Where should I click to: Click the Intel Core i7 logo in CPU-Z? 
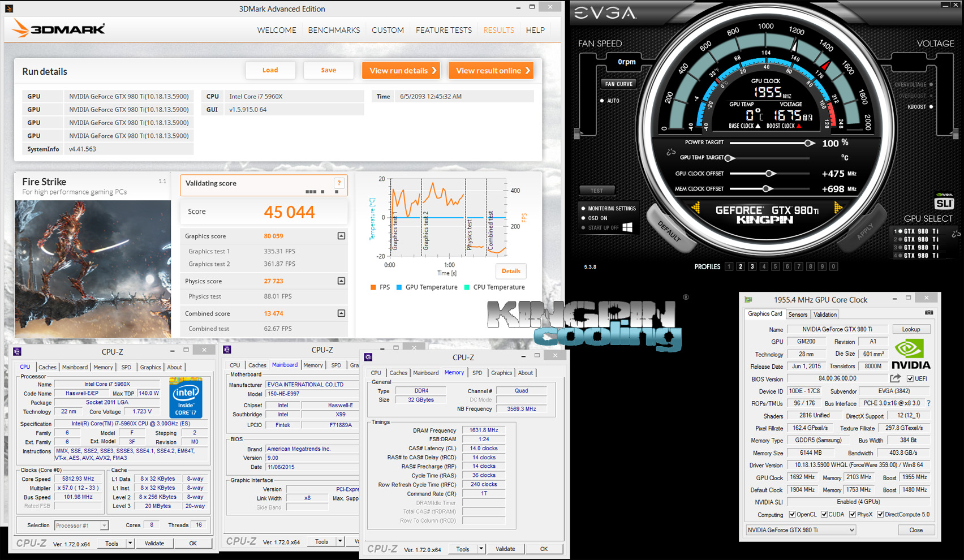pos(186,398)
